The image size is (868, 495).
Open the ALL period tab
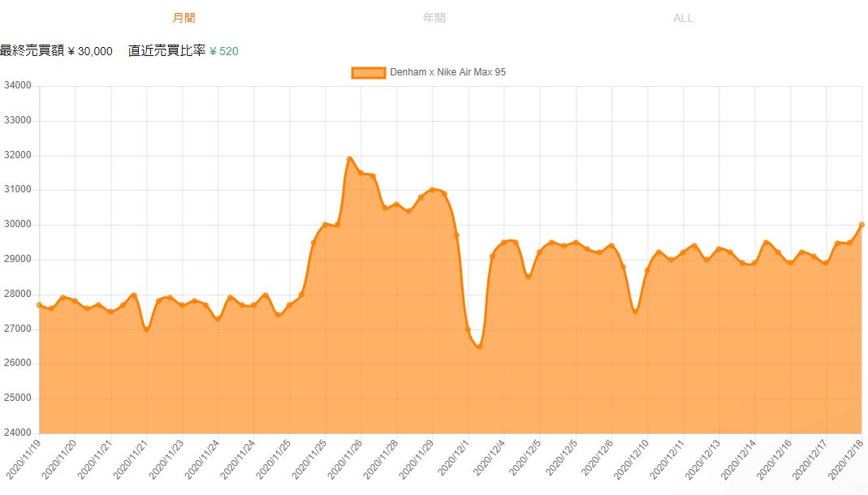683,18
